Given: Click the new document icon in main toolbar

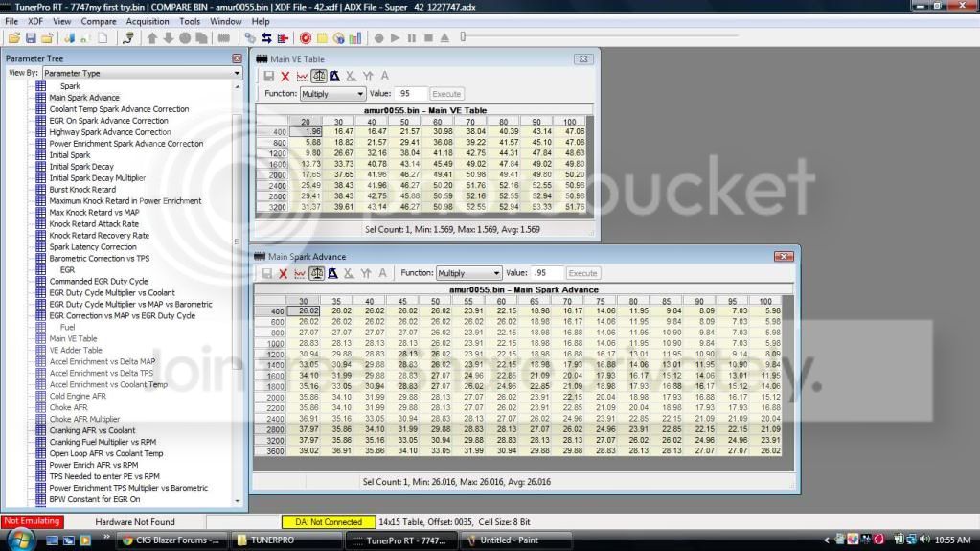Looking at the screenshot, I should coord(103,38).
